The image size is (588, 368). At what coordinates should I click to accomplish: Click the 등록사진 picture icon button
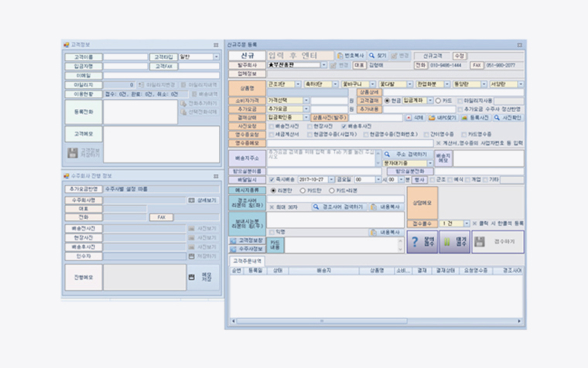point(465,118)
